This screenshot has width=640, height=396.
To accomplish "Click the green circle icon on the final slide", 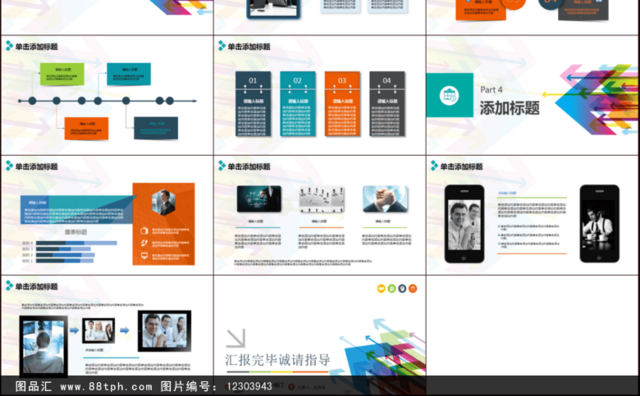I will pos(391,289).
